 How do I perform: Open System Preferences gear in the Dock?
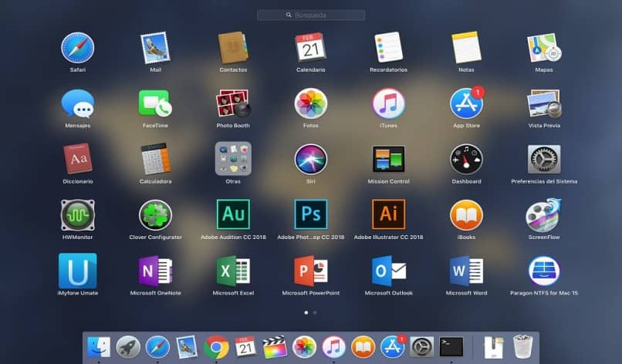(421, 347)
